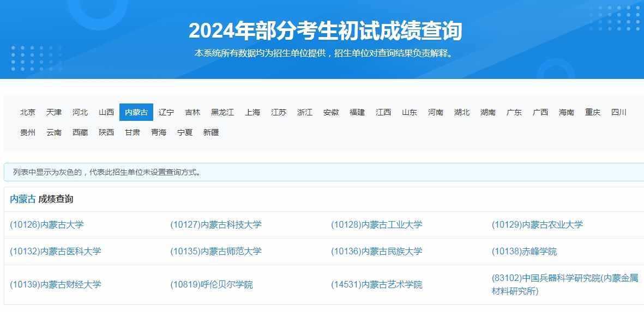Select the 北京 province tab

click(x=28, y=112)
